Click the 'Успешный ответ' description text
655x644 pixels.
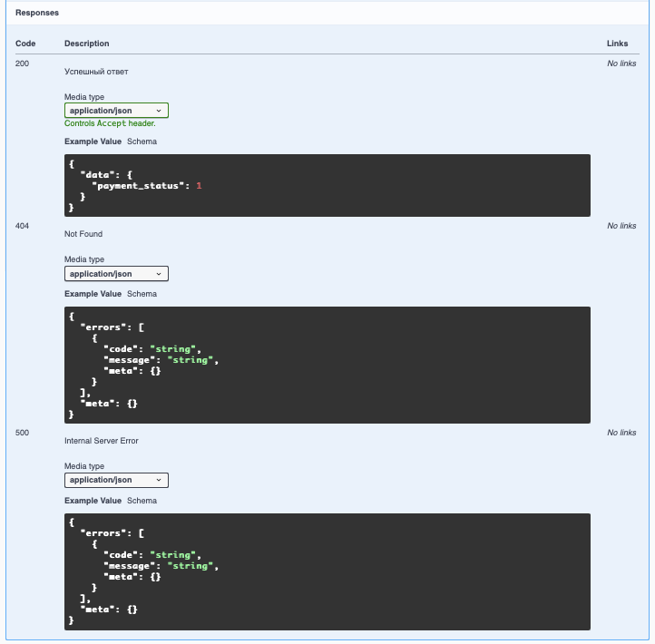pyautogui.click(x=96, y=71)
